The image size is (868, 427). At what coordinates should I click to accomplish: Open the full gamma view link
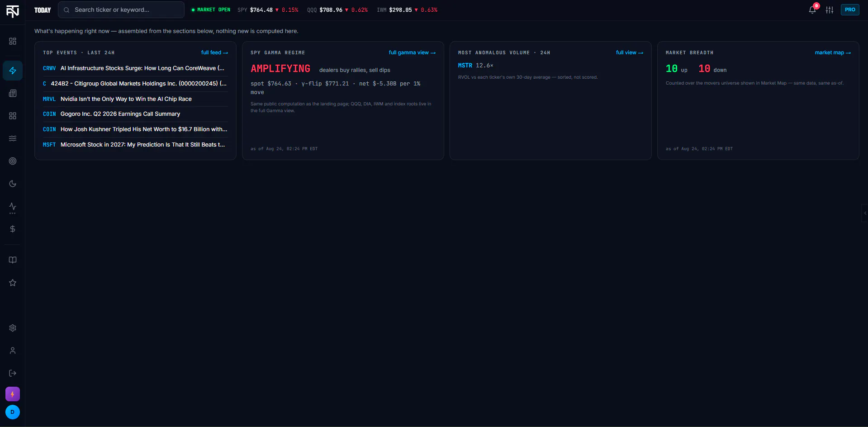[412, 52]
